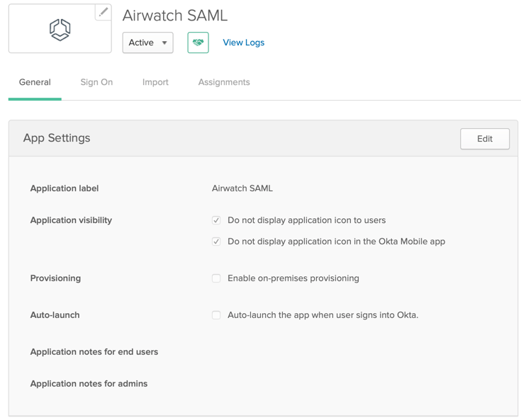This screenshot has width=521, height=420.
Task: Click the Airwatch app logo image
Action: click(60, 30)
